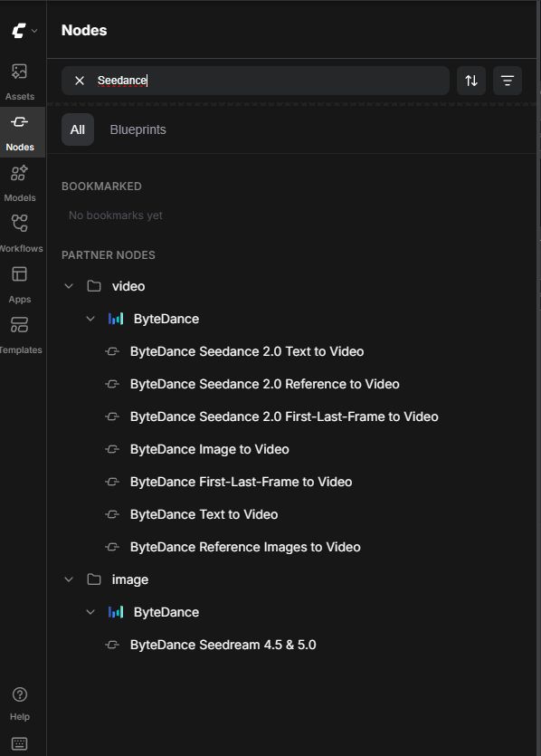This screenshot has height=756, width=541.
Task: Select ByteDance Seedance 2.0 Reference to Video
Action: [x=264, y=384]
